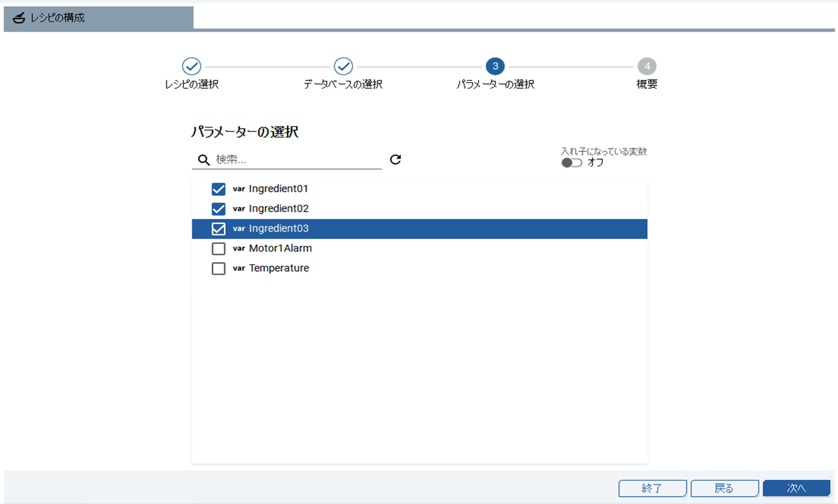Image resolution: width=838 pixels, height=504 pixels.
Task: Enable the Temperature variable checkbox
Action: click(x=218, y=268)
